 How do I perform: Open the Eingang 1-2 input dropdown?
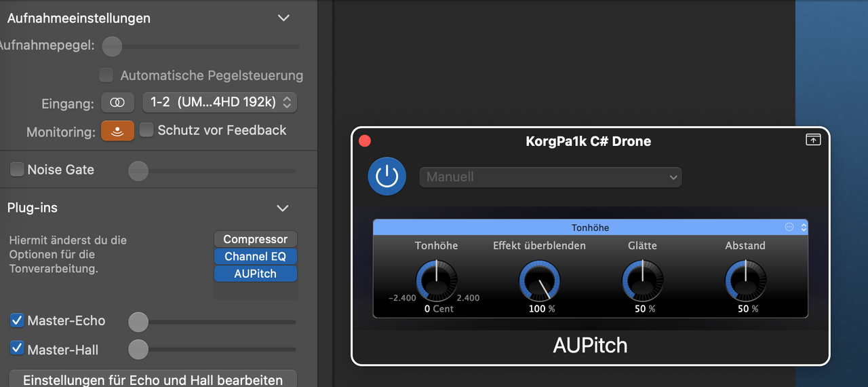coord(220,103)
